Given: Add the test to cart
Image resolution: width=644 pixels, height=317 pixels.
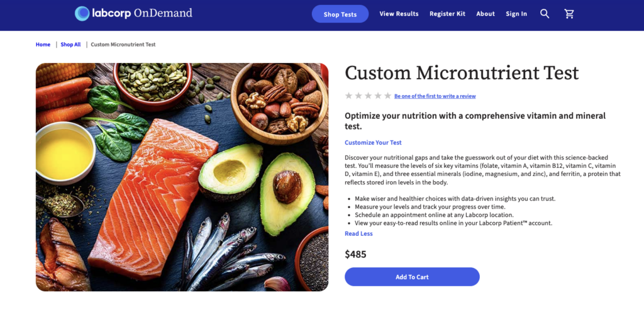Looking at the screenshot, I should (412, 277).
